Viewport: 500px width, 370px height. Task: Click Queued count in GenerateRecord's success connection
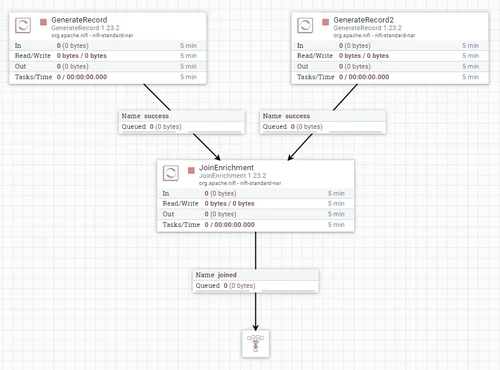pyautogui.click(x=165, y=127)
